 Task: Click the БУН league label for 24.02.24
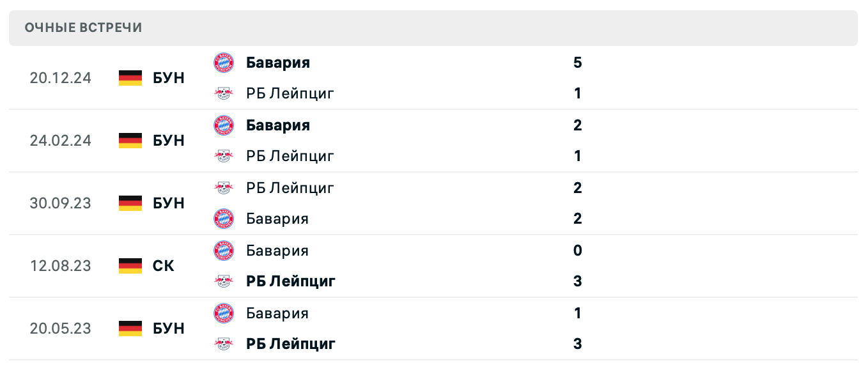click(169, 141)
